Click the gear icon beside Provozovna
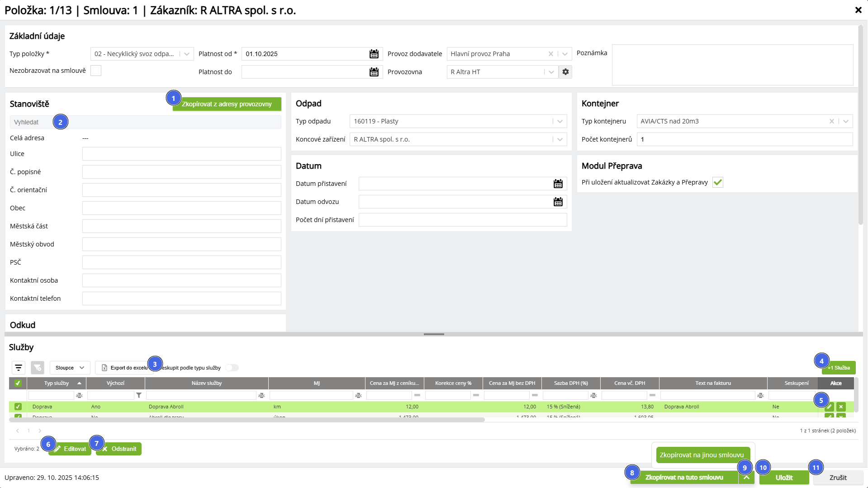The width and height of the screenshot is (868, 488). (x=565, y=72)
